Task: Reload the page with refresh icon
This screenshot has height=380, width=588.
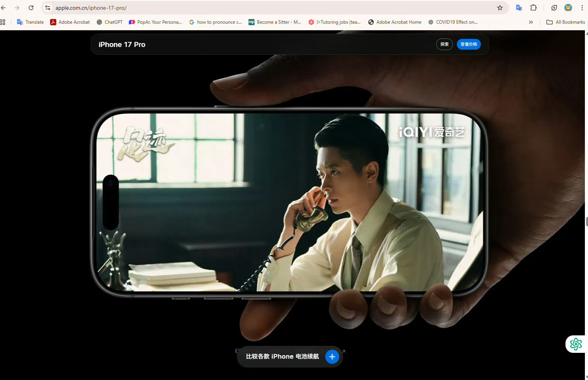Action: [x=31, y=8]
